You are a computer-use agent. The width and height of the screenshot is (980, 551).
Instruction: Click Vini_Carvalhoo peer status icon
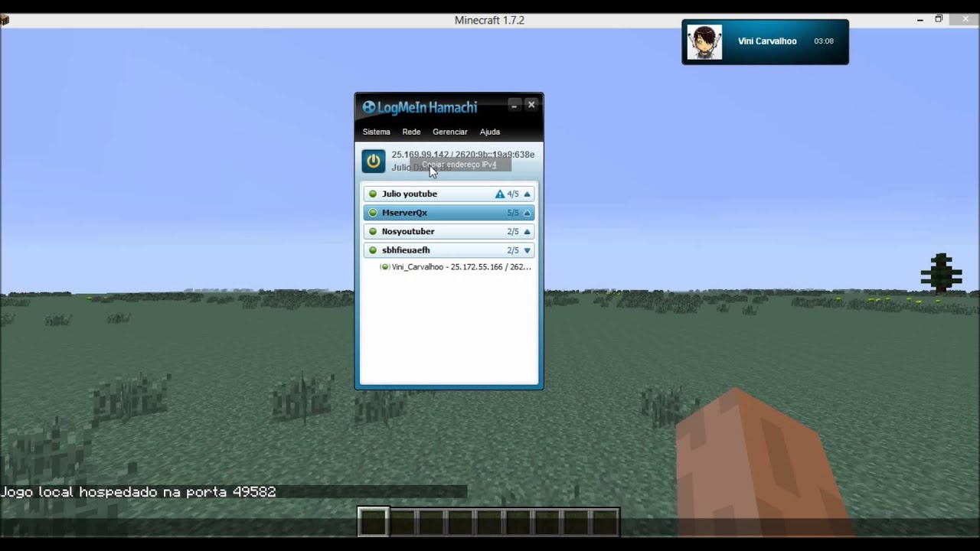point(385,267)
